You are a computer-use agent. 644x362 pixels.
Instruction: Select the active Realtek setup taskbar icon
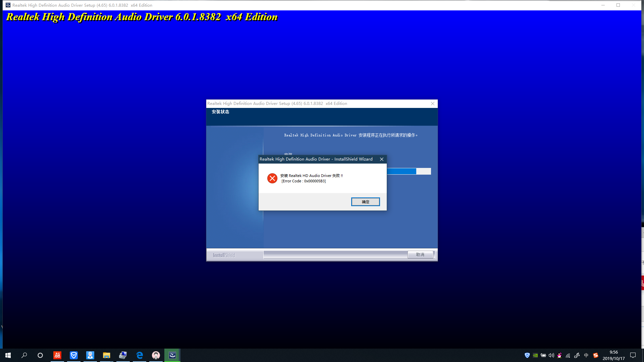click(x=172, y=355)
